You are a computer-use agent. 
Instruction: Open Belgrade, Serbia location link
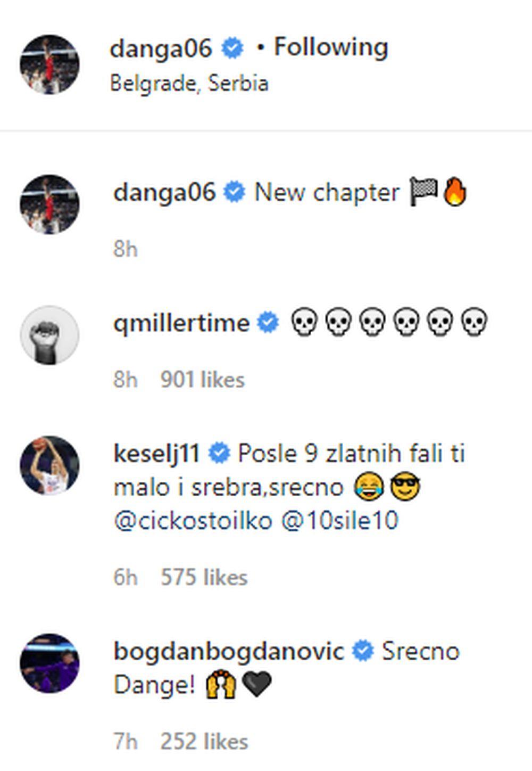tap(189, 84)
